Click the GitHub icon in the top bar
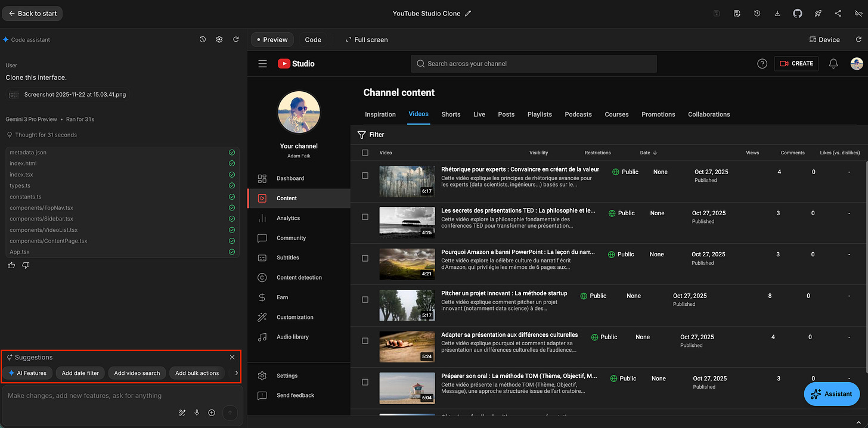 [798, 13]
